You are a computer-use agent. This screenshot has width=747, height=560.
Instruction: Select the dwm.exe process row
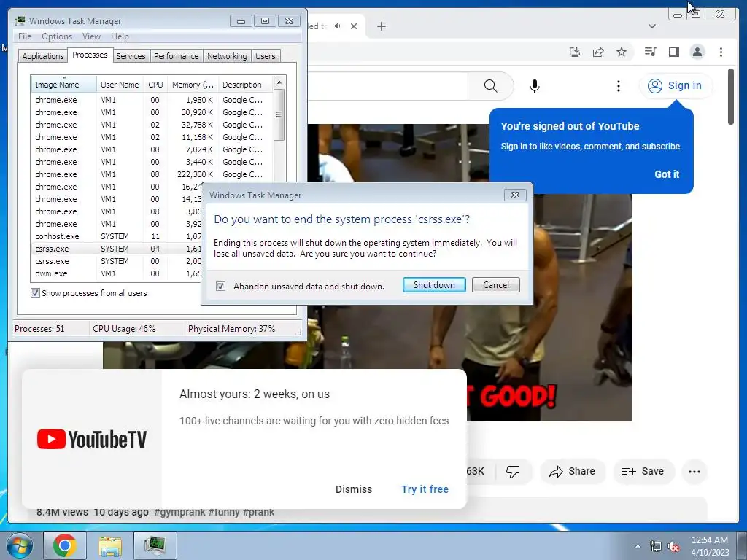pyautogui.click(x=116, y=273)
